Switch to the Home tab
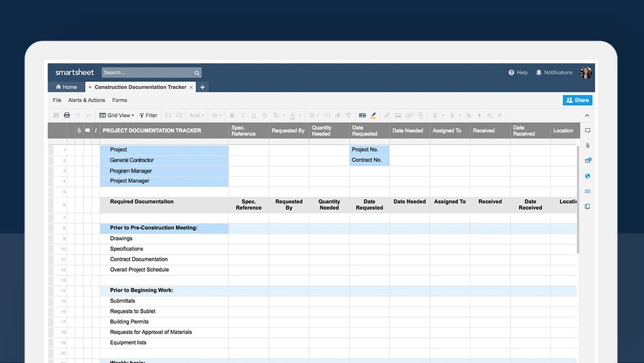Image resolution: width=644 pixels, height=363 pixels. pyautogui.click(x=66, y=87)
